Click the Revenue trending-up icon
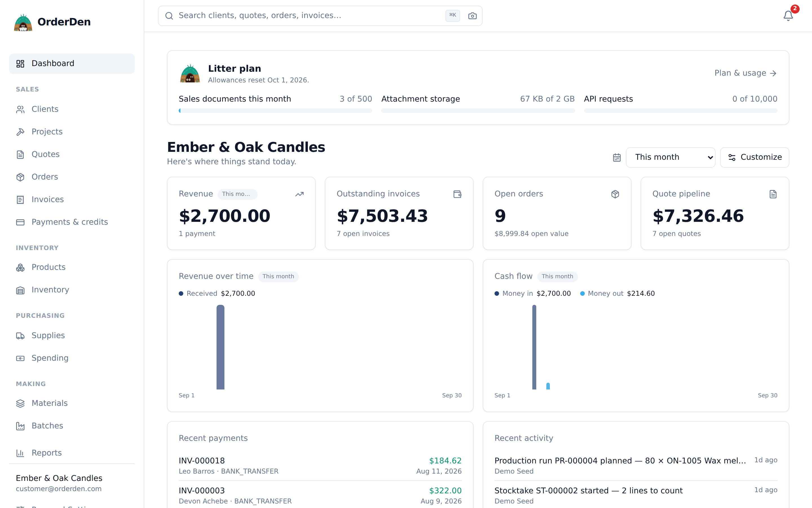 pyautogui.click(x=299, y=194)
